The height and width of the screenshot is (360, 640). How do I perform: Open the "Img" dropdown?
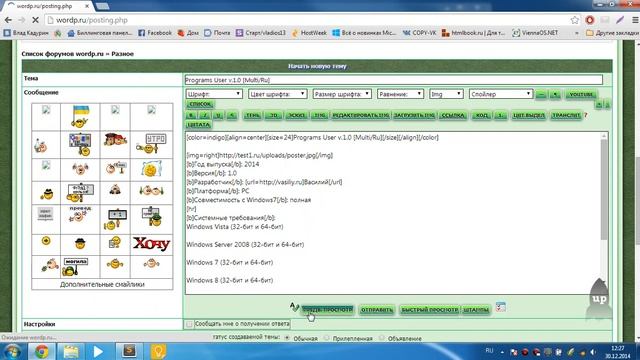click(446, 94)
